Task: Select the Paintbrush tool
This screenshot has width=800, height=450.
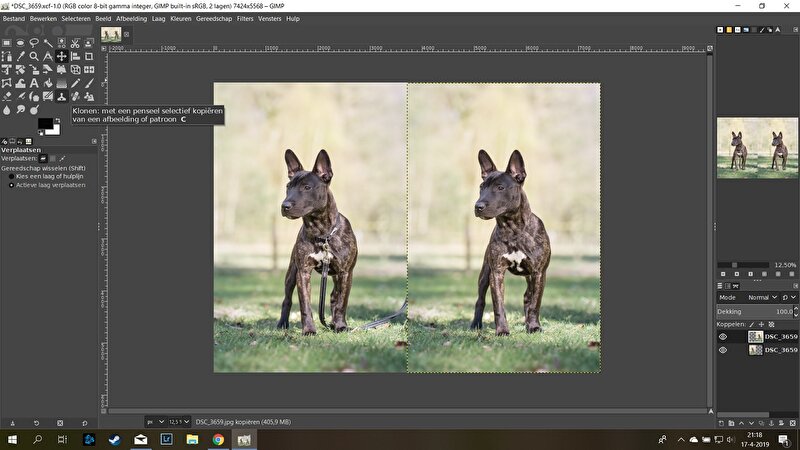Action: click(89, 83)
